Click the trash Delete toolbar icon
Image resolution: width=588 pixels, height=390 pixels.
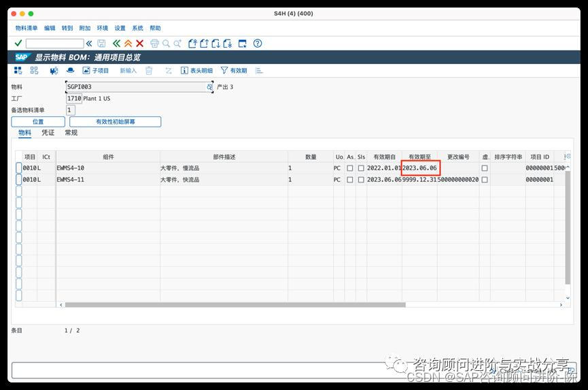[149, 71]
